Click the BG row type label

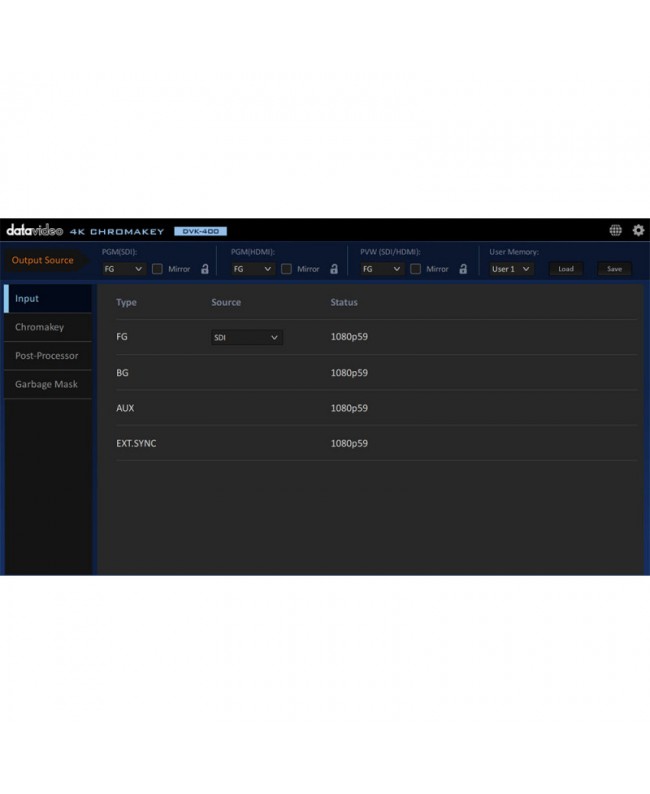[x=123, y=373]
